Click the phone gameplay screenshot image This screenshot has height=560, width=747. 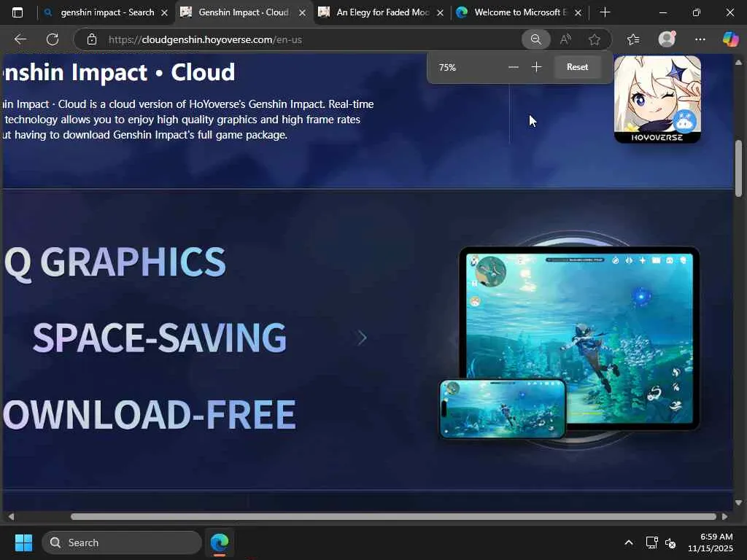click(502, 408)
